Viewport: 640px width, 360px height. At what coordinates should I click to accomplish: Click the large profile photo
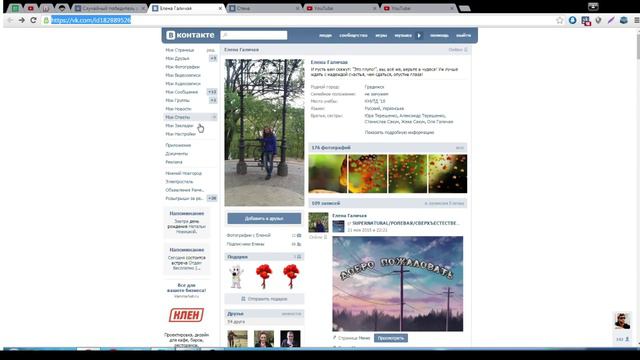[264, 133]
